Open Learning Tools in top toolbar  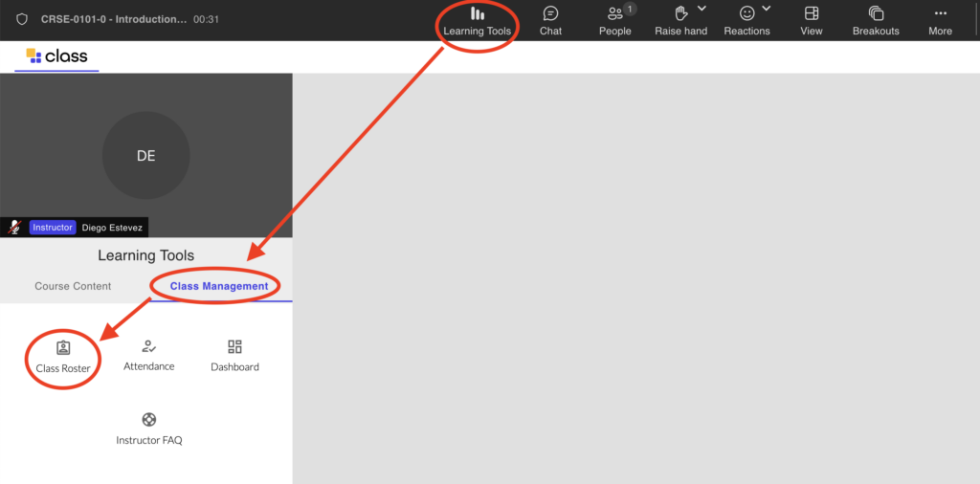[x=477, y=20]
